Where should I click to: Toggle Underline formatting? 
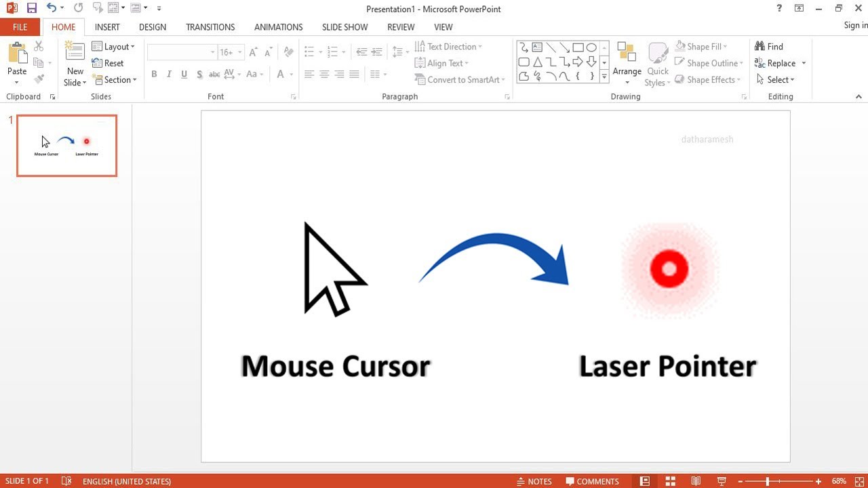pos(184,75)
